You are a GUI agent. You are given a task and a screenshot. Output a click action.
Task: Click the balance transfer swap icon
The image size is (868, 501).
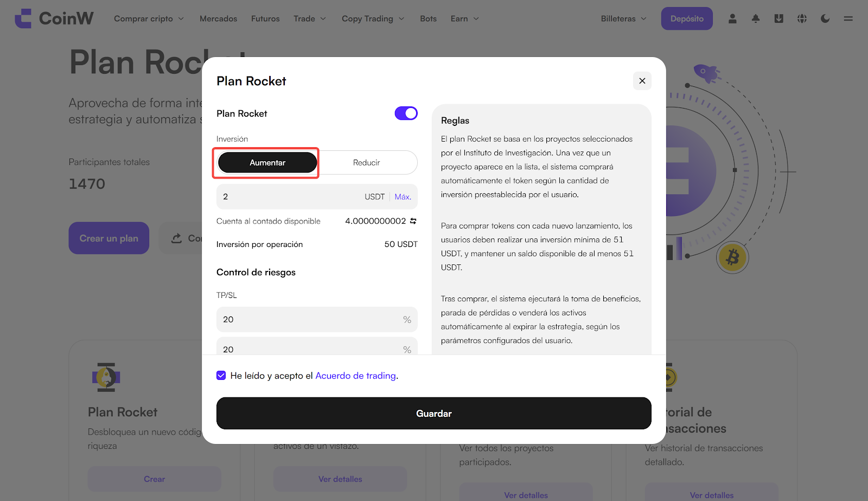tap(413, 221)
